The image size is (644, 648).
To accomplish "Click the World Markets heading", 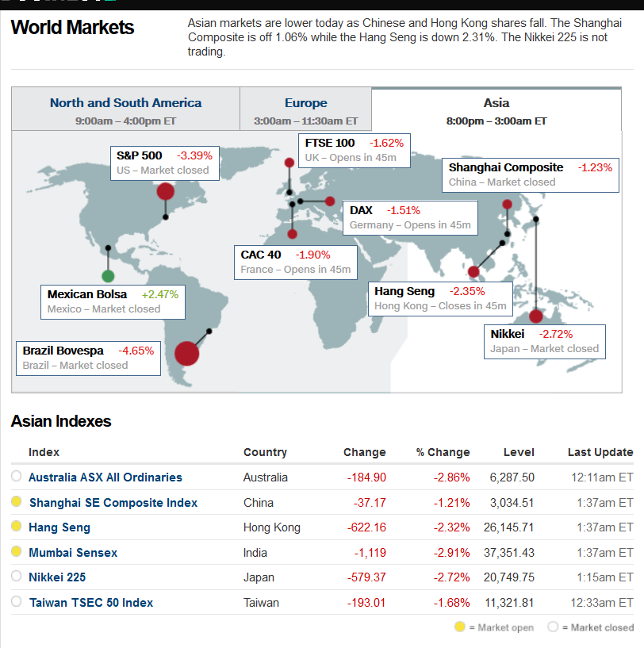I will pyautogui.click(x=72, y=28).
